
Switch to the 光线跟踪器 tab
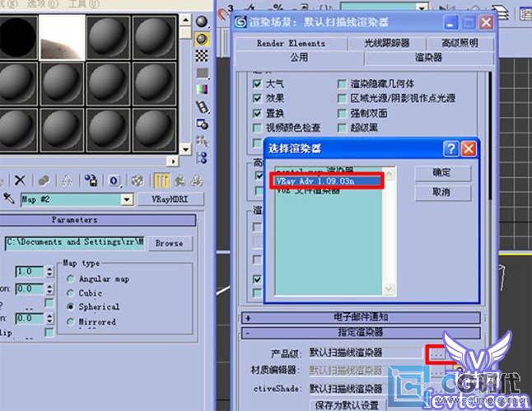tap(387, 43)
